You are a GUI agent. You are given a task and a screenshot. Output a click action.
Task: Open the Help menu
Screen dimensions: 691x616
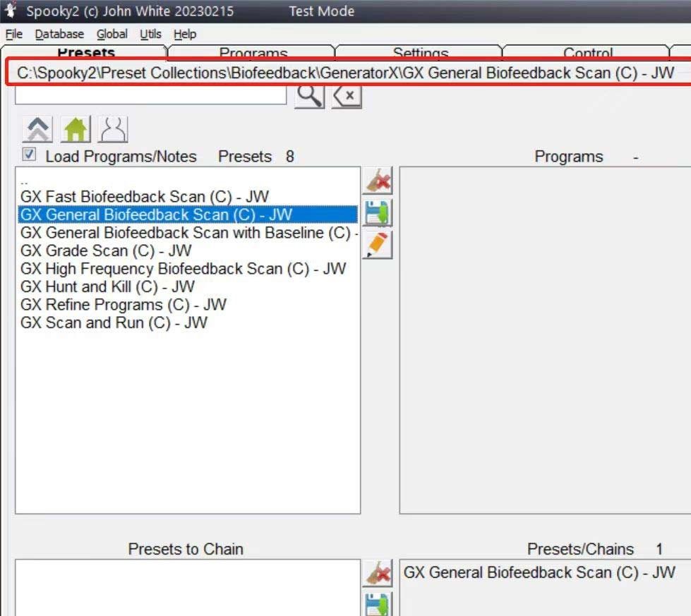point(185,35)
